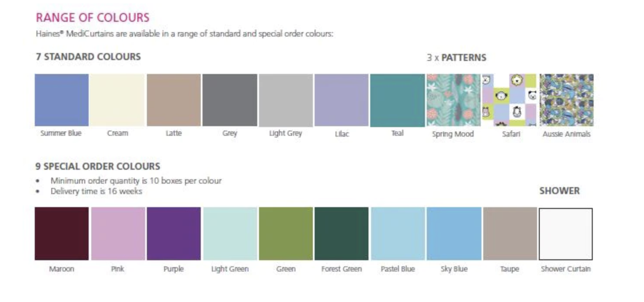The height and width of the screenshot is (302, 644).
Task: Choose the white Shower Curtain swatch
Action: 566,234
